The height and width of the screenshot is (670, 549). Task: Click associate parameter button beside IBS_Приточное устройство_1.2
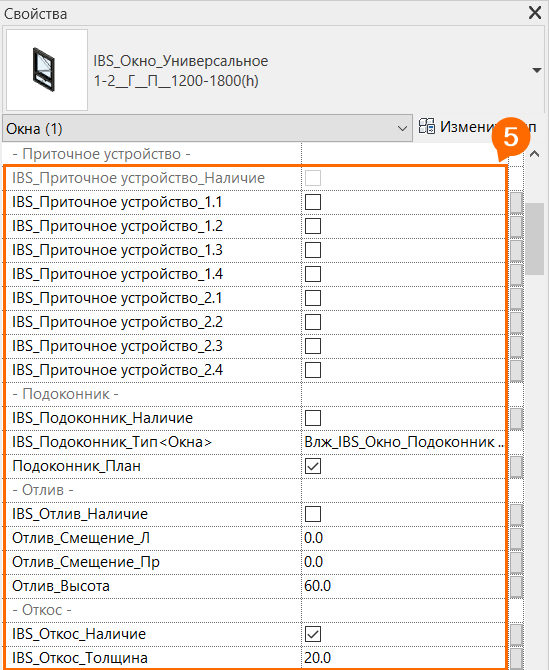(x=516, y=226)
